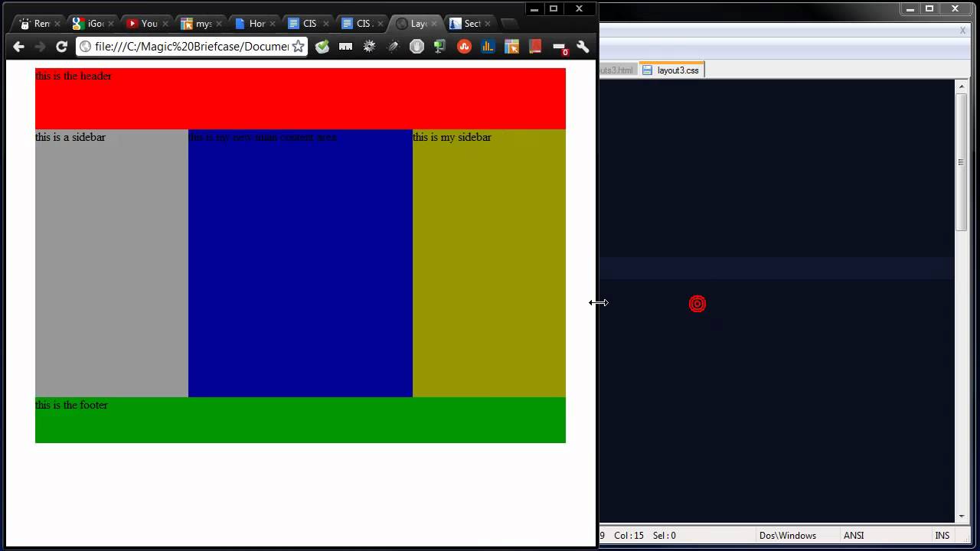
Task: Click the blue bar-chart extension icon
Action: click(x=488, y=47)
